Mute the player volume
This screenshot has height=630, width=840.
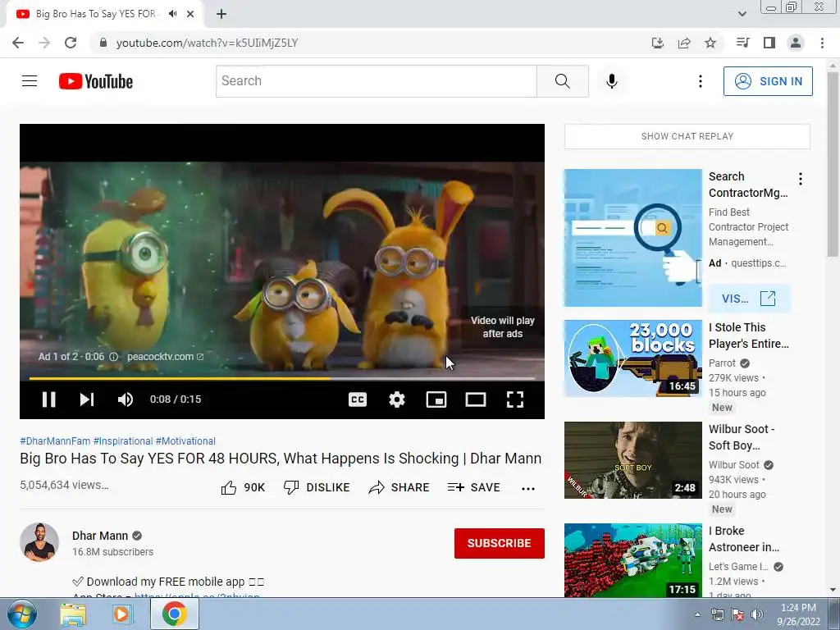(x=126, y=399)
